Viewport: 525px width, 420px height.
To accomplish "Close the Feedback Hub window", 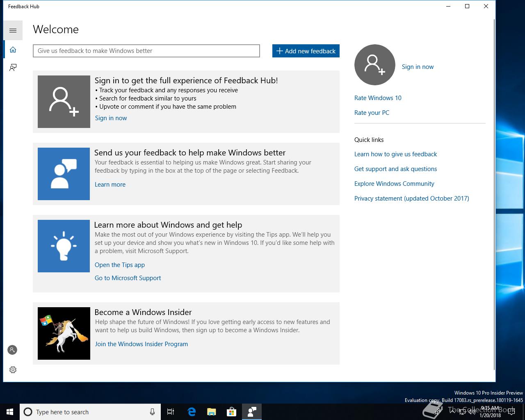I will pyautogui.click(x=486, y=6).
